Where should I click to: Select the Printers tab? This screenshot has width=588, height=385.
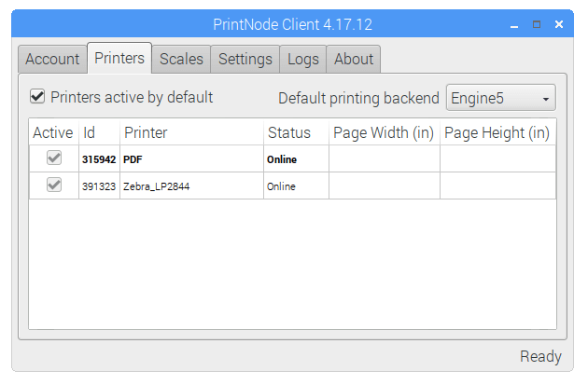[x=119, y=58]
